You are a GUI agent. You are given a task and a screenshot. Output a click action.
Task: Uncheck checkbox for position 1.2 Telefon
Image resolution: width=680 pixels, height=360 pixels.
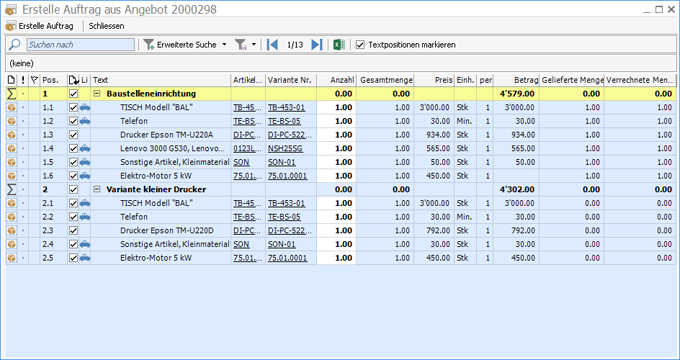coord(73,121)
